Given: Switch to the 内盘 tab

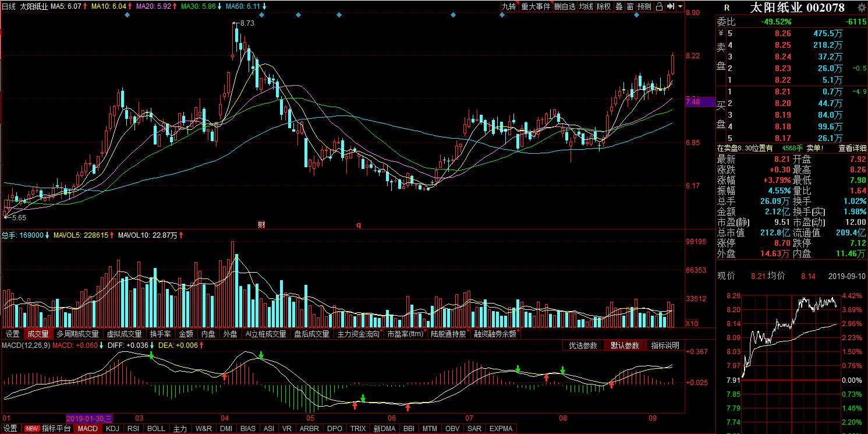Looking at the screenshot, I should (208, 334).
